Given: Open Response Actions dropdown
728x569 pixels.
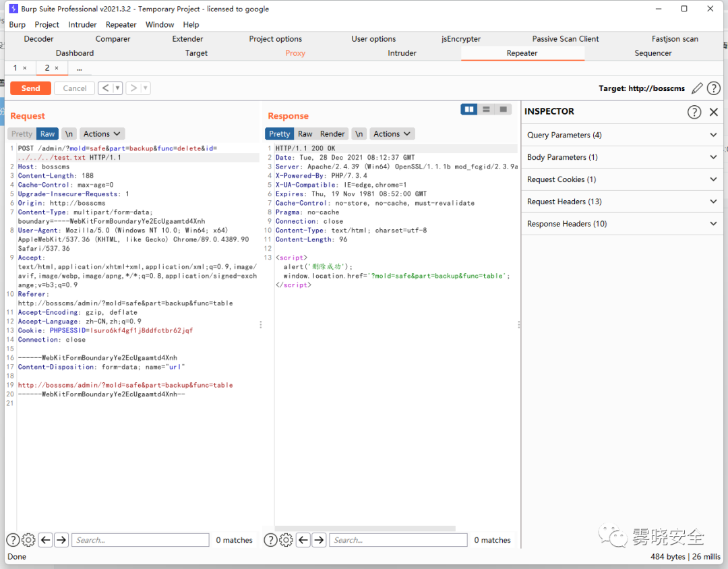Looking at the screenshot, I should (x=392, y=133).
